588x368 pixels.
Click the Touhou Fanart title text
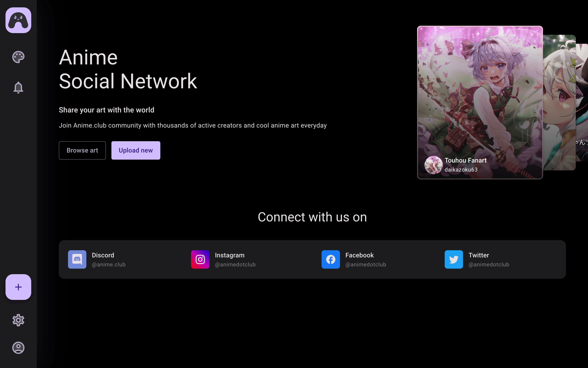point(465,160)
